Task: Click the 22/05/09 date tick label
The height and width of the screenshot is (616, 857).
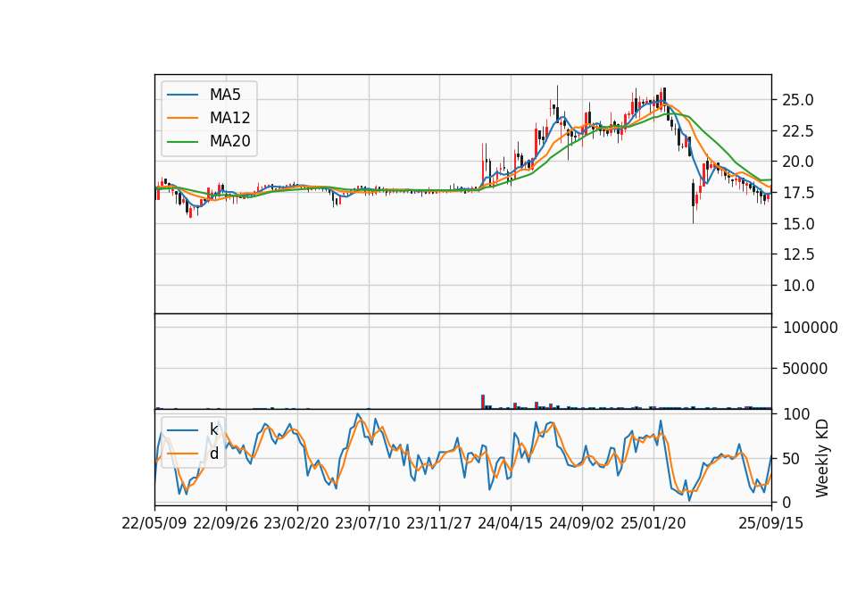Action: (x=154, y=523)
